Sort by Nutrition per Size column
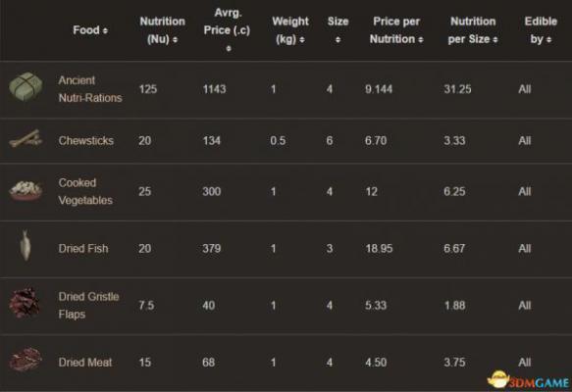Image resolution: width=572 pixels, height=392 pixels. click(x=473, y=30)
